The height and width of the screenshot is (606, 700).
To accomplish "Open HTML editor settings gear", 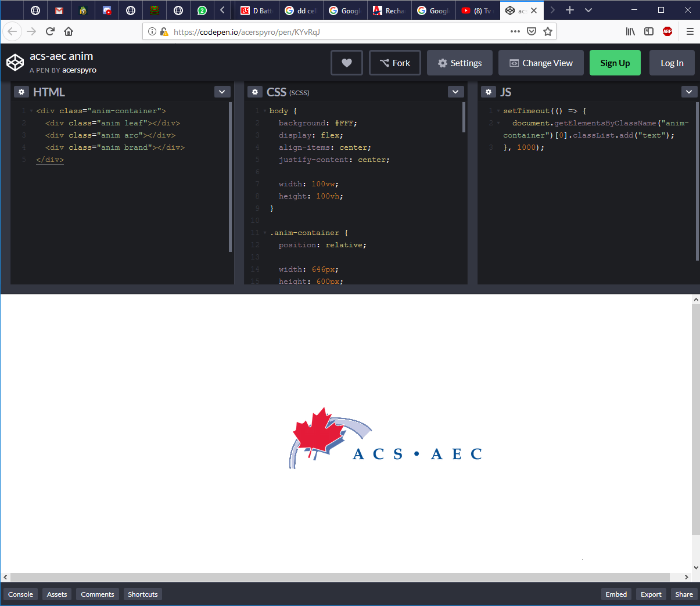I will (x=21, y=92).
